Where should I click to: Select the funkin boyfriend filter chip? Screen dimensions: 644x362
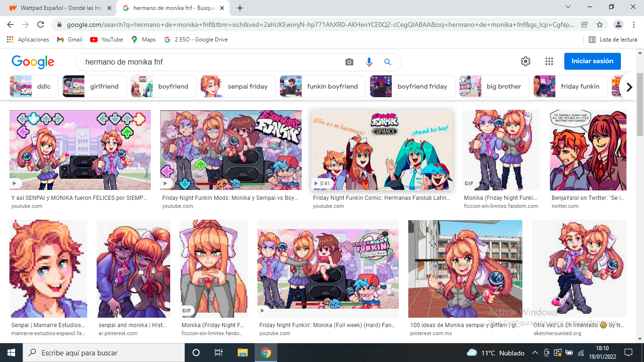point(322,86)
